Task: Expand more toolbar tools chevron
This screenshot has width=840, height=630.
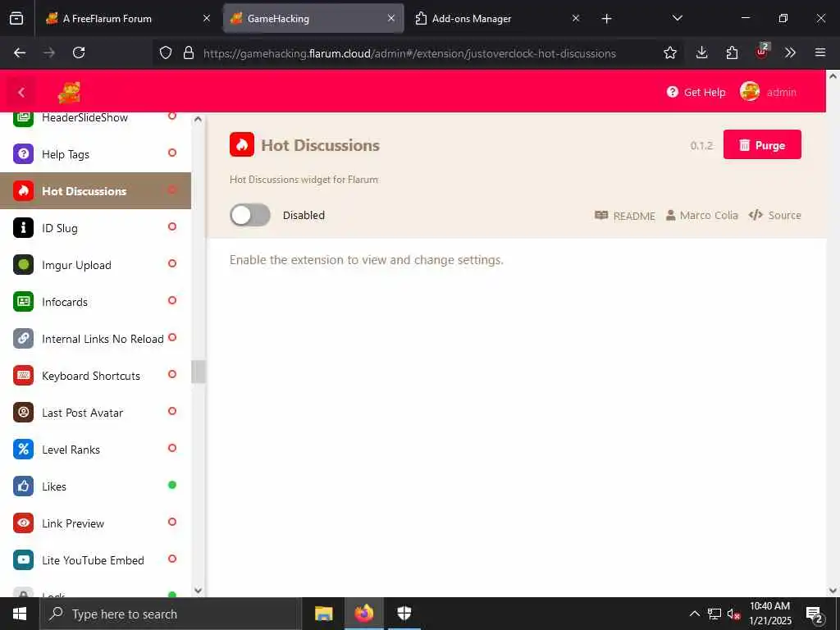Action: (790, 52)
